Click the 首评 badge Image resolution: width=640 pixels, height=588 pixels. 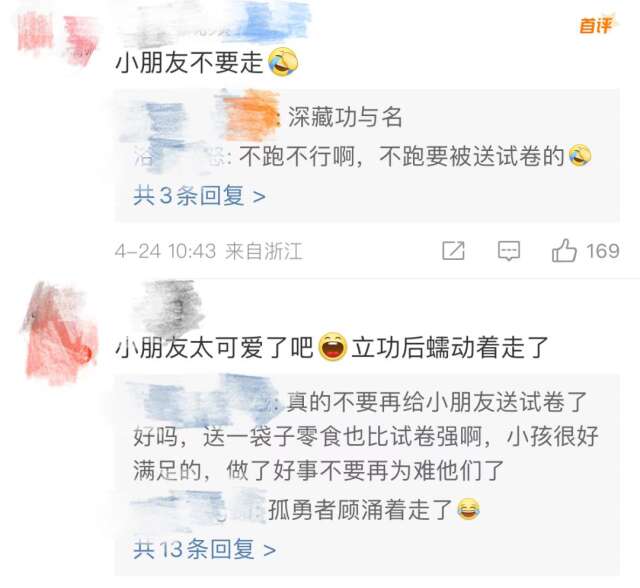pyautogui.click(x=596, y=25)
